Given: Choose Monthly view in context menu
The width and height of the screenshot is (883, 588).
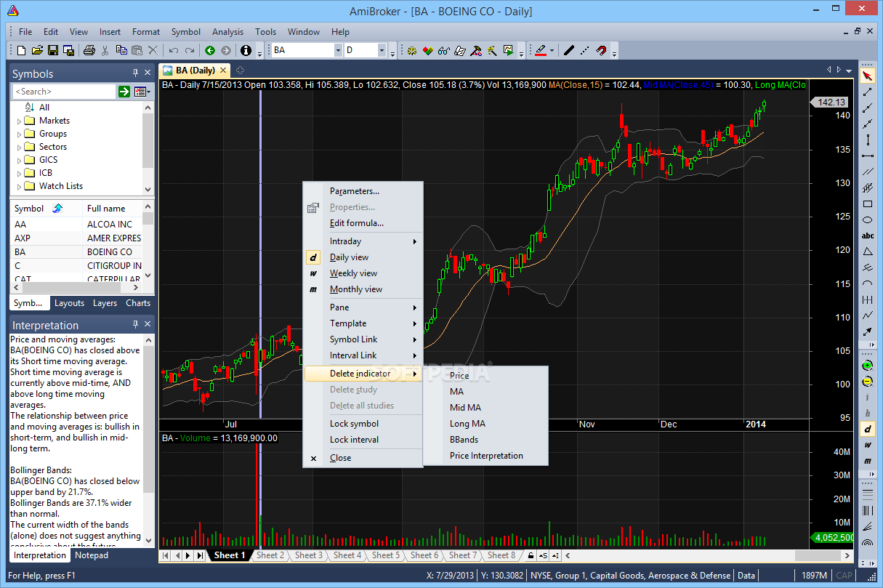Looking at the screenshot, I should tap(363, 289).
